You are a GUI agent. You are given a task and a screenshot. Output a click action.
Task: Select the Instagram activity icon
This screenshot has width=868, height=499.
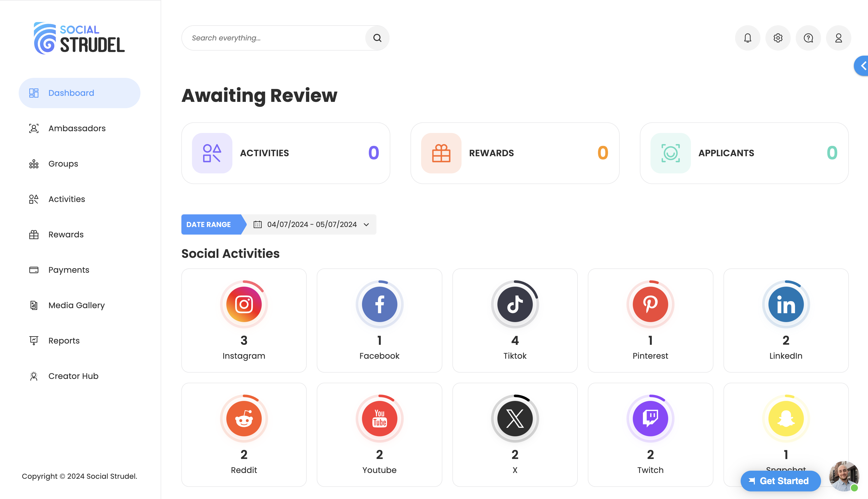tap(244, 304)
